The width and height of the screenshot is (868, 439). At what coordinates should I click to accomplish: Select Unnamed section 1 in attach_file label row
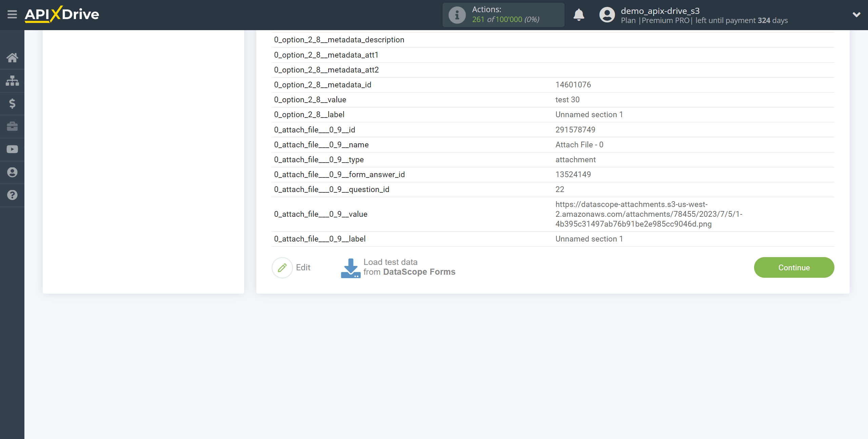(x=589, y=239)
